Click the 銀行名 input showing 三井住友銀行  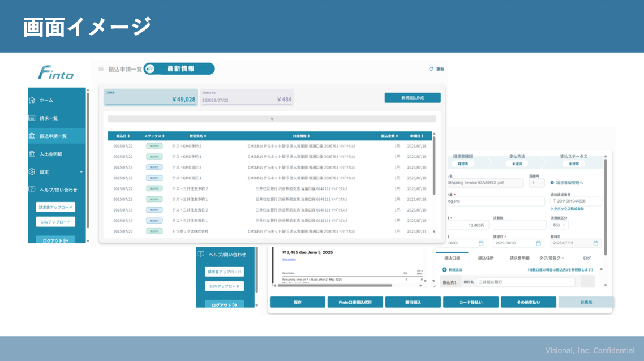coord(525,281)
